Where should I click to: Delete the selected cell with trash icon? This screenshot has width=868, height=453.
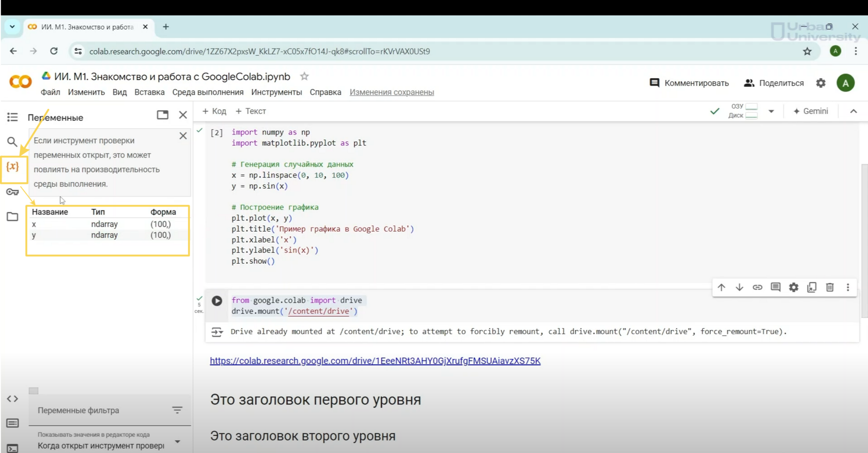830,288
